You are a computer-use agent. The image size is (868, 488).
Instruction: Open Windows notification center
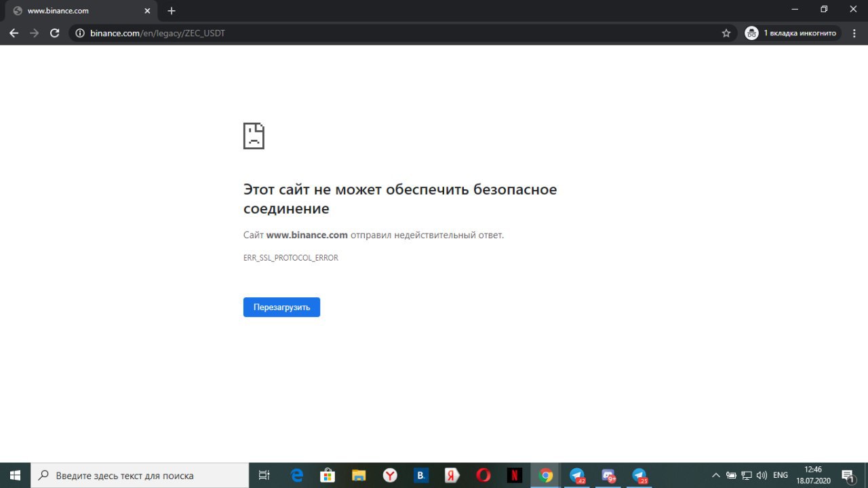[849, 475]
